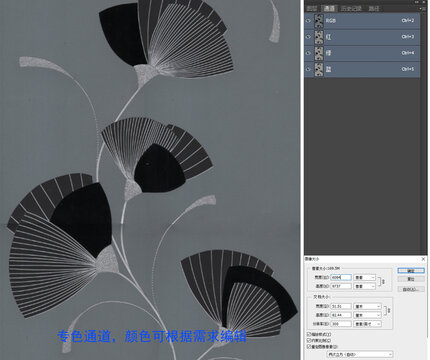Expand the resampling method dropdown
This screenshot has width=430, height=360.
[x=360, y=354]
